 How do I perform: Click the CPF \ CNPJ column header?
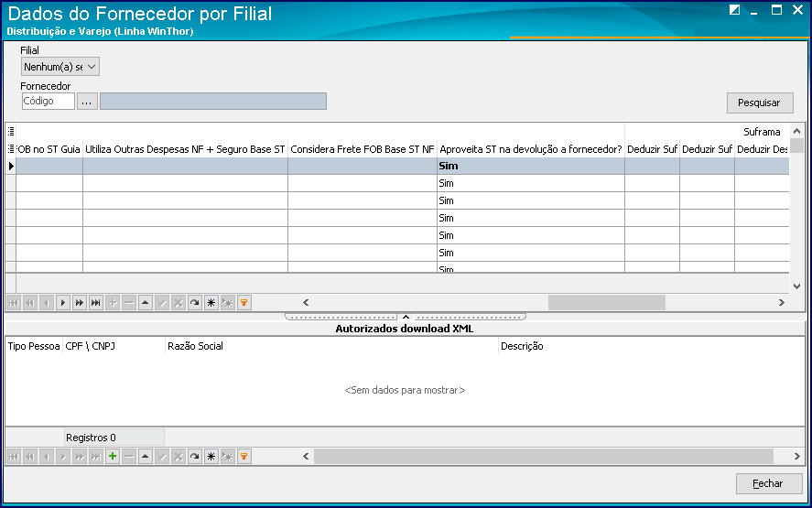tap(114, 346)
